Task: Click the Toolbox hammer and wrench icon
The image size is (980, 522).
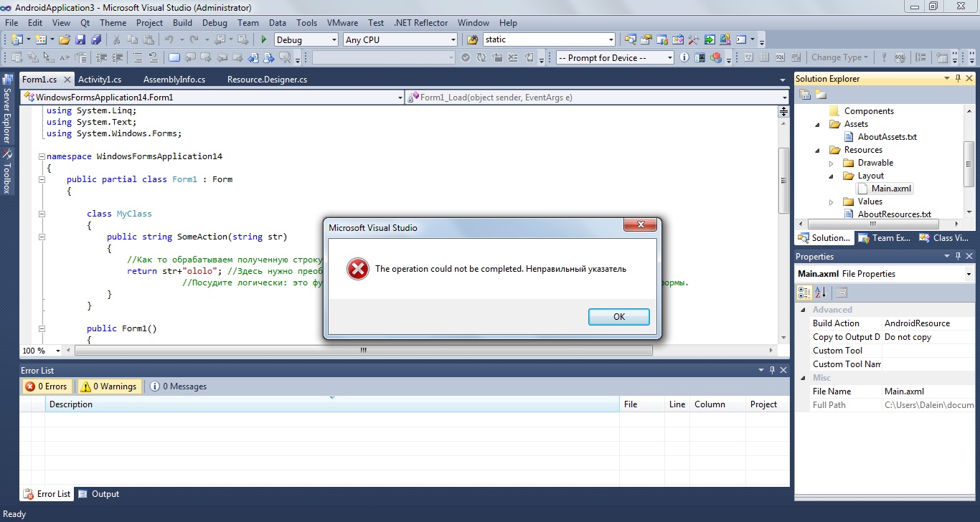Action: 693,39
